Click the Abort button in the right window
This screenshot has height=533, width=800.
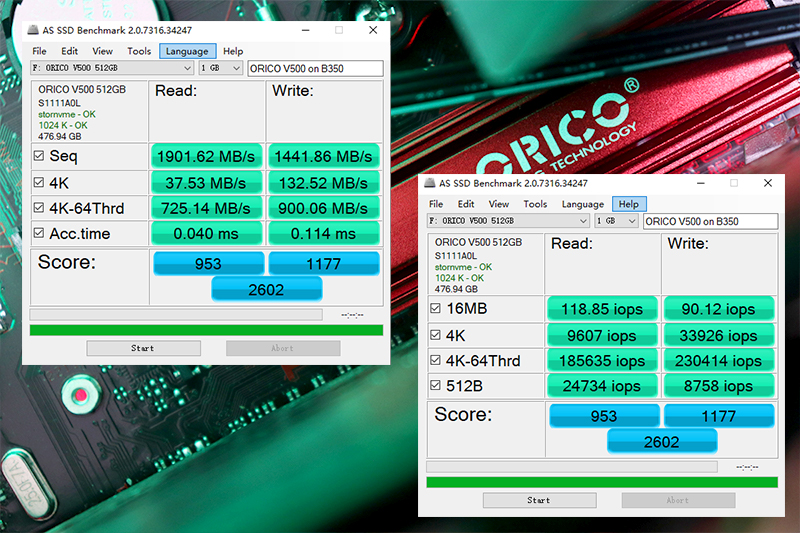click(x=679, y=500)
